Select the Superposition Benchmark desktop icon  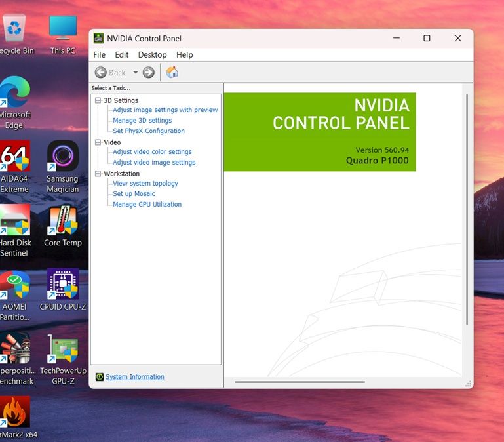point(16,358)
